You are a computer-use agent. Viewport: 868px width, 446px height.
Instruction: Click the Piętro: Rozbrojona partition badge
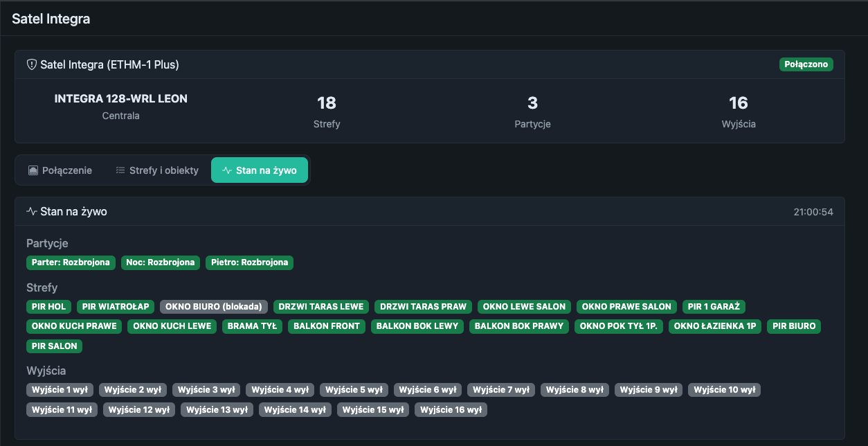point(250,262)
